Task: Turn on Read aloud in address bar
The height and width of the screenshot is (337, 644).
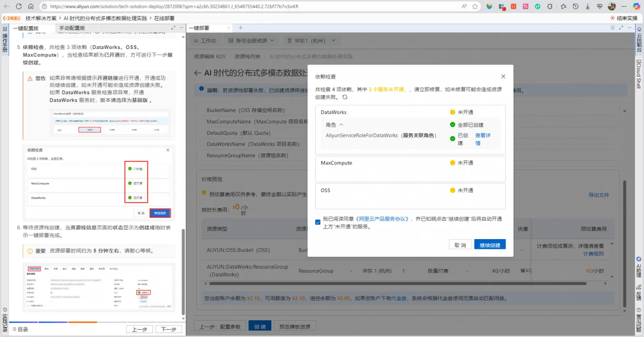Action: (x=465, y=6)
